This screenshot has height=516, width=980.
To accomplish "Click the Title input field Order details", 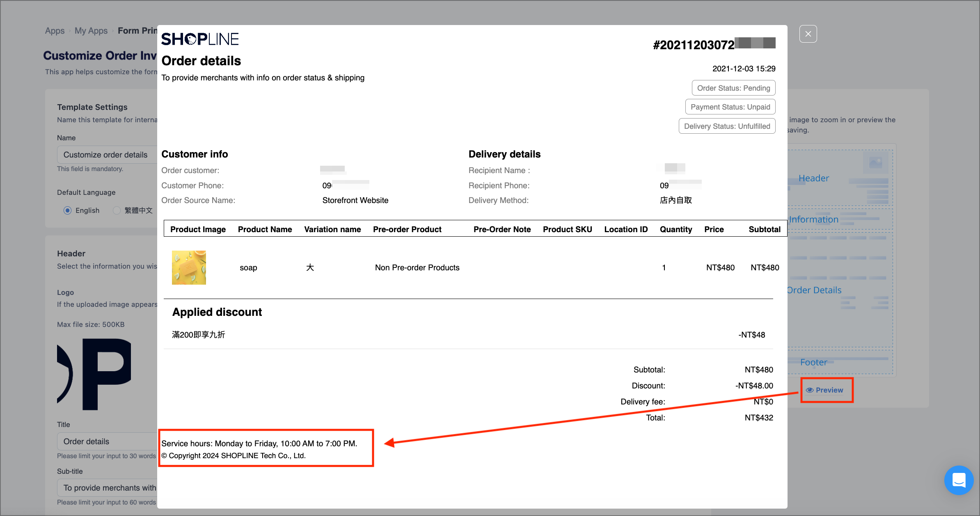I will (x=108, y=441).
